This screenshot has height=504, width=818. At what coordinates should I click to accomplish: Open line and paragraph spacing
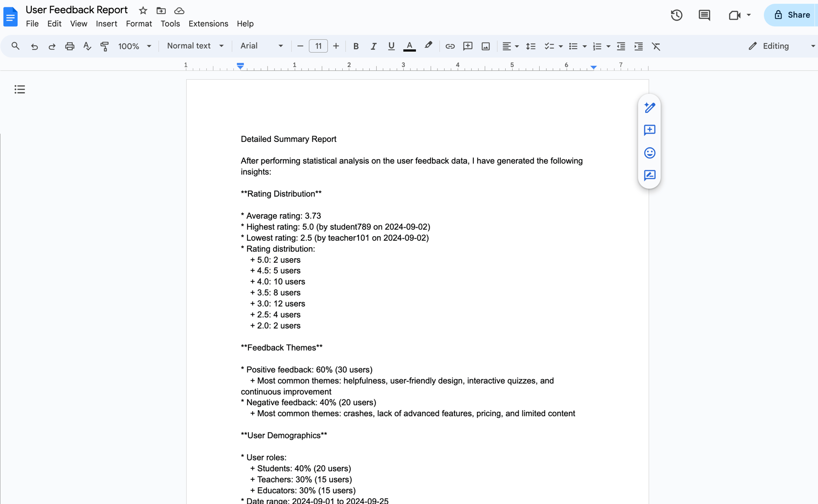[x=531, y=46]
